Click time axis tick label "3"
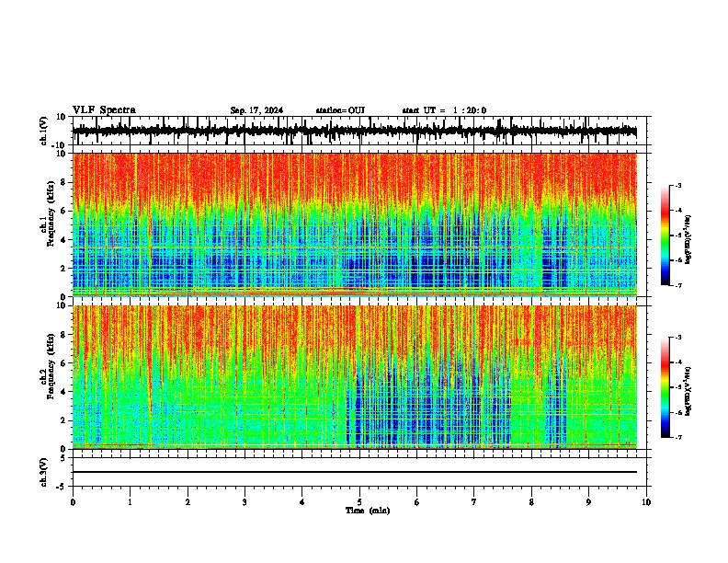Screen dimensions: 728x563 click(x=245, y=502)
